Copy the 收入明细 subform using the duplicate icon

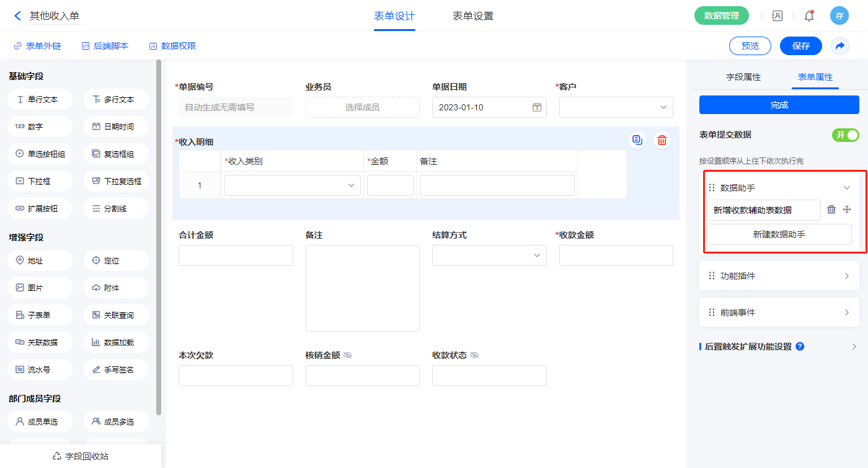[x=637, y=140]
